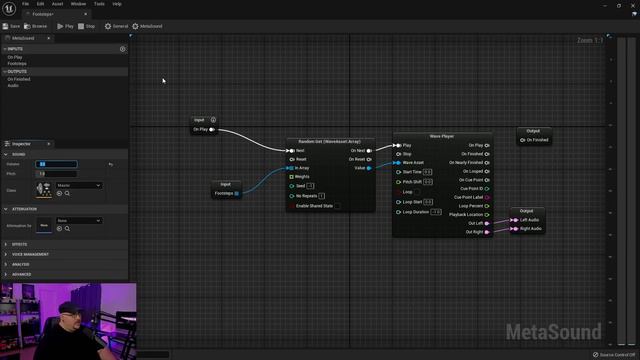Open the Attenuation None dropdown
This screenshot has height=360, width=640.
(79, 220)
